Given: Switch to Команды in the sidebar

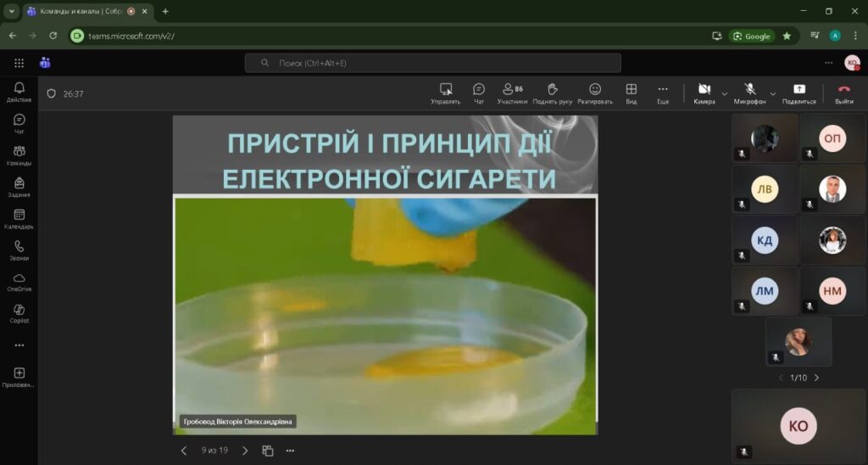Looking at the screenshot, I should [x=19, y=155].
